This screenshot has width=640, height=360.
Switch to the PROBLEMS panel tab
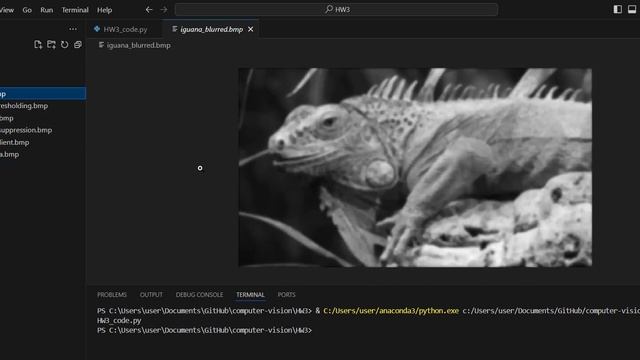[x=112, y=295]
